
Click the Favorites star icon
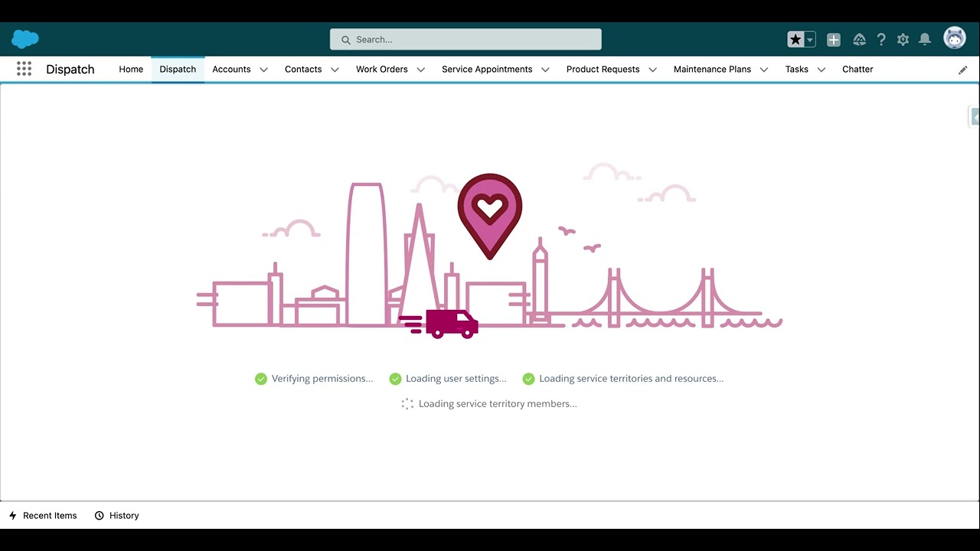coord(795,40)
